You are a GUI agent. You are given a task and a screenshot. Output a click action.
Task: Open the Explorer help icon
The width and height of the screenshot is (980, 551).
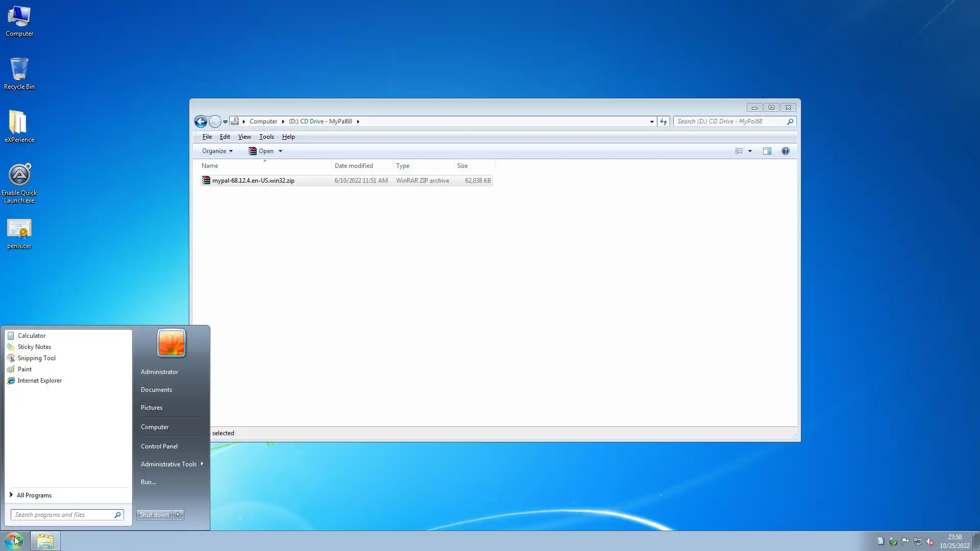pos(785,151)
